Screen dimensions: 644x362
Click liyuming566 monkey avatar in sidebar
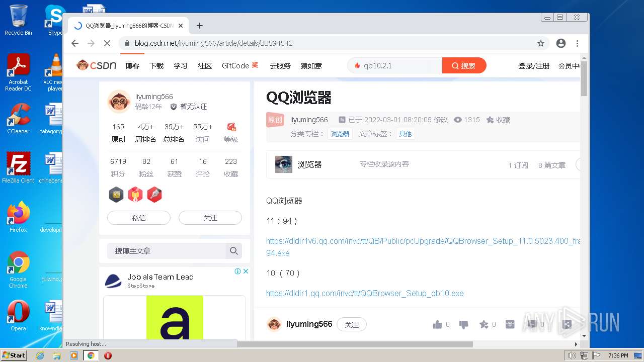pyautogui.click(x=119, y=102)
